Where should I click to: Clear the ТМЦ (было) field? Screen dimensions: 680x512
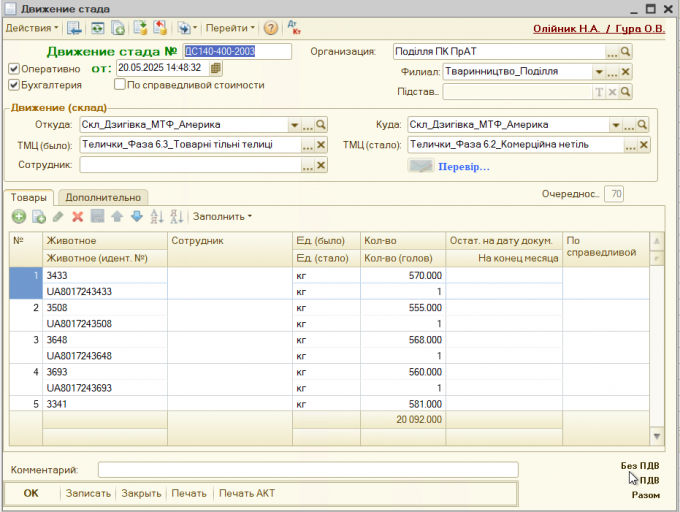coord(321,145)
